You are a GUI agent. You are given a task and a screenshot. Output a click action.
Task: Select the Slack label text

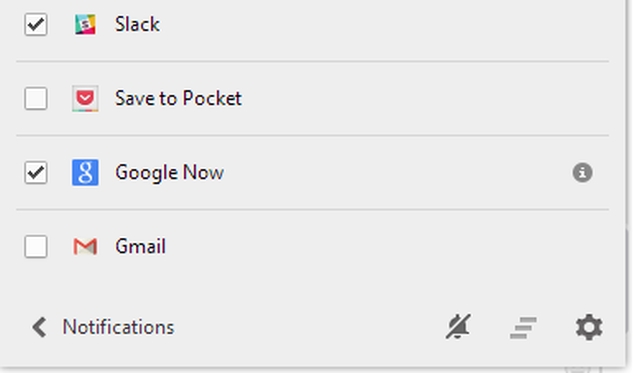click(x=137, y=24)
